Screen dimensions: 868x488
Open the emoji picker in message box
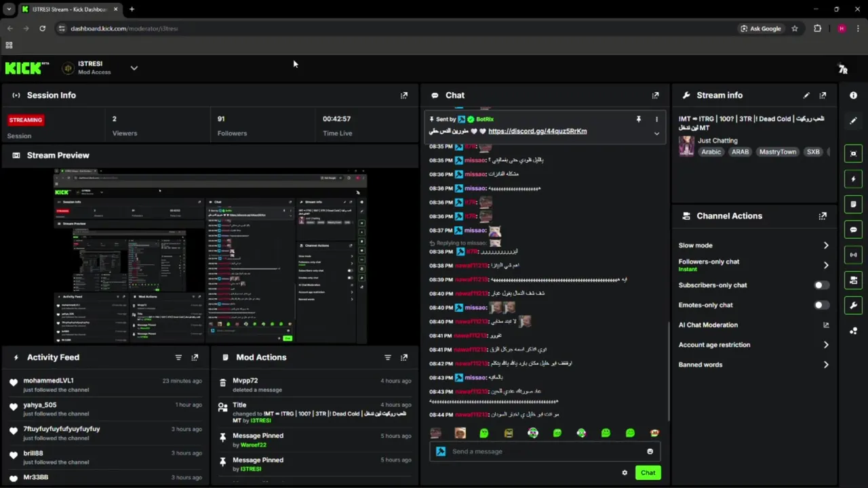pos(650,451)
